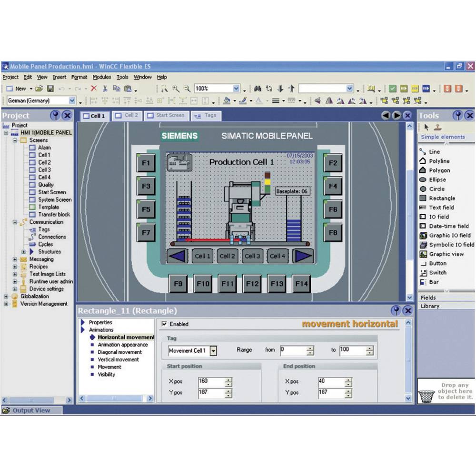476x476 pixels.
Task: Click the Save icon in the toolbar
Action: coord(50,89)
